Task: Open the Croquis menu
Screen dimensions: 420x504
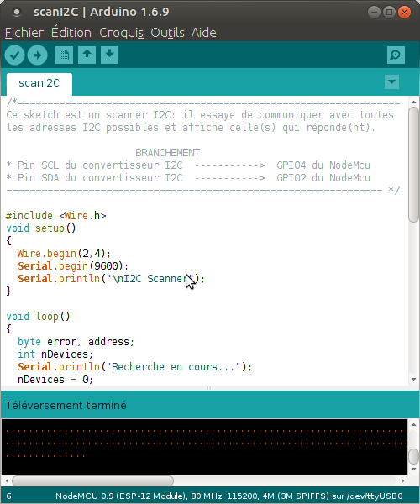Action: coord(121,33)
